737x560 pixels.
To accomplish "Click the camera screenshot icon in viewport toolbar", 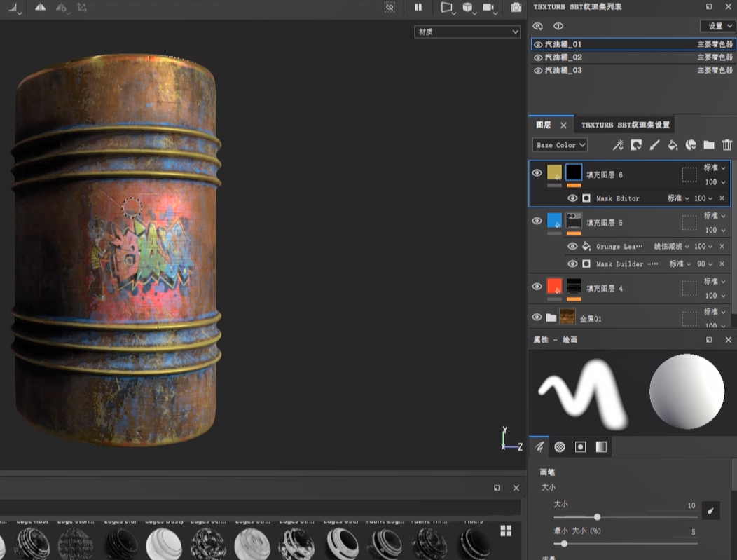I will (516, 7).
